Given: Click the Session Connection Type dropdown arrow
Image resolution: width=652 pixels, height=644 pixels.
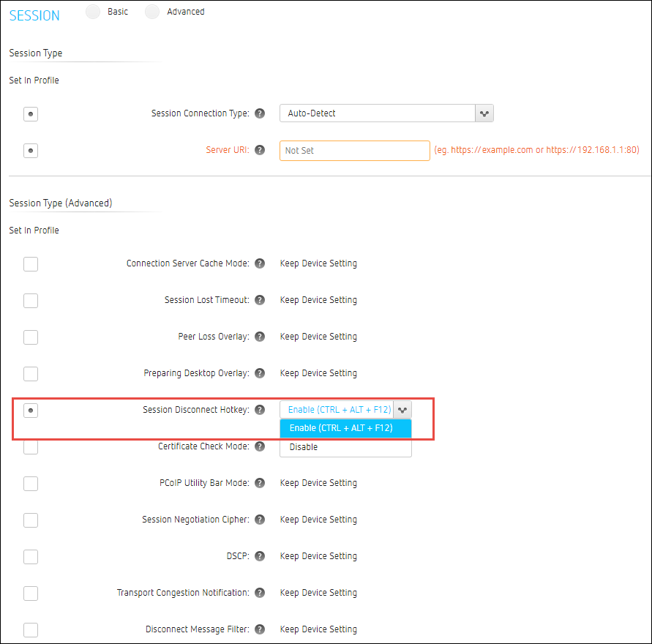Looking at the screenshot, I should 484,113.
